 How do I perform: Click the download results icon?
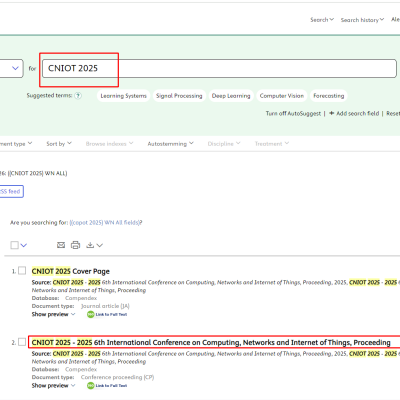[x=90, y=245]
